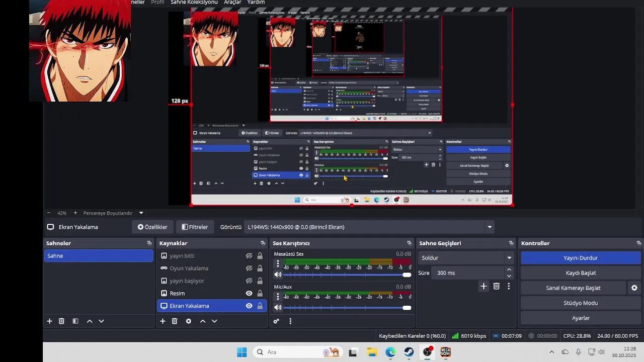Click Kaydı Başlat to start recording

[x=581, y=273]
